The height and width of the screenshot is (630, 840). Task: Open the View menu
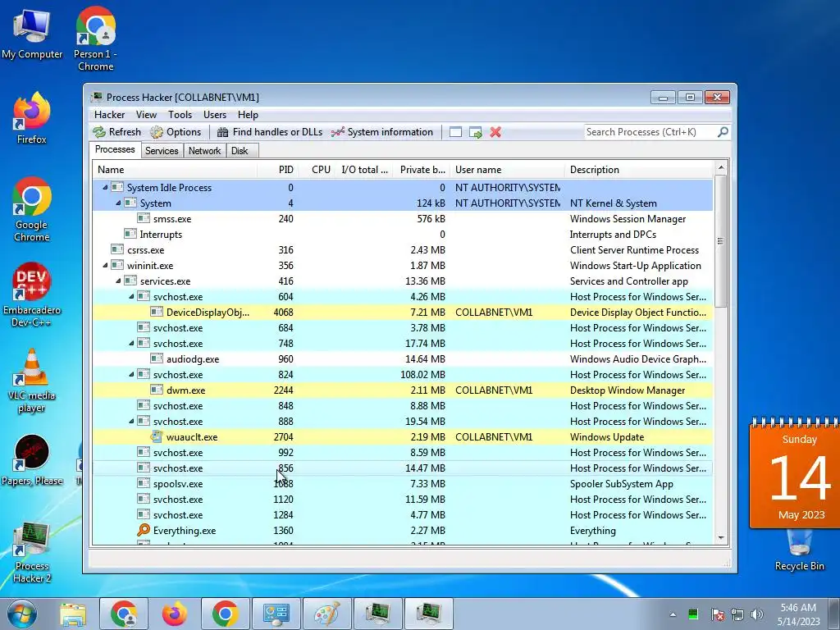(x=146, y=115)
